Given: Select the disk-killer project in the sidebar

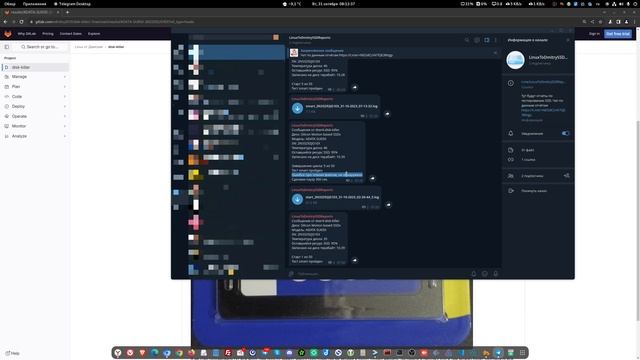Looking at the screenshot, I should tap(36, 67).
